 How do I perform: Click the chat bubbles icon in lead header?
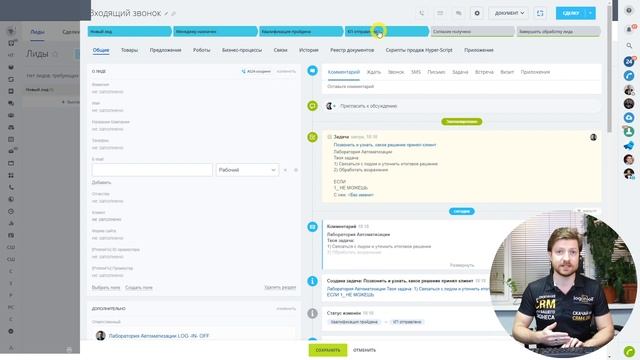(x=458, y=13)
